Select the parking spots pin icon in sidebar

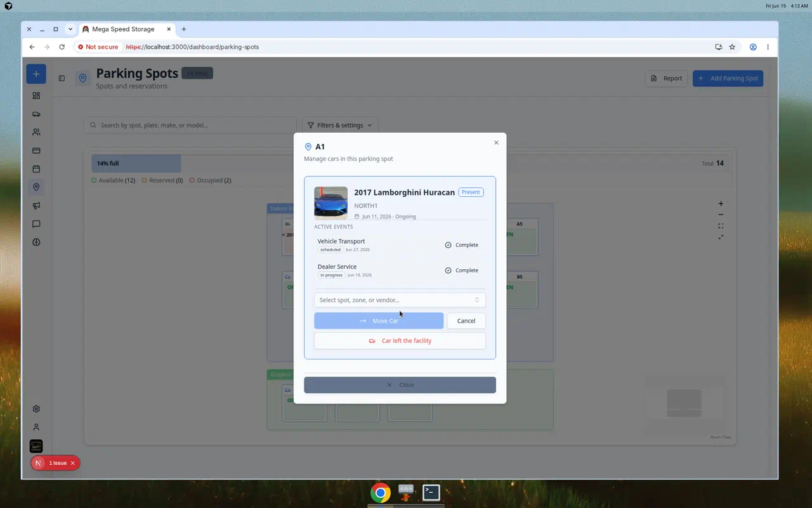[x=36, y=187]
